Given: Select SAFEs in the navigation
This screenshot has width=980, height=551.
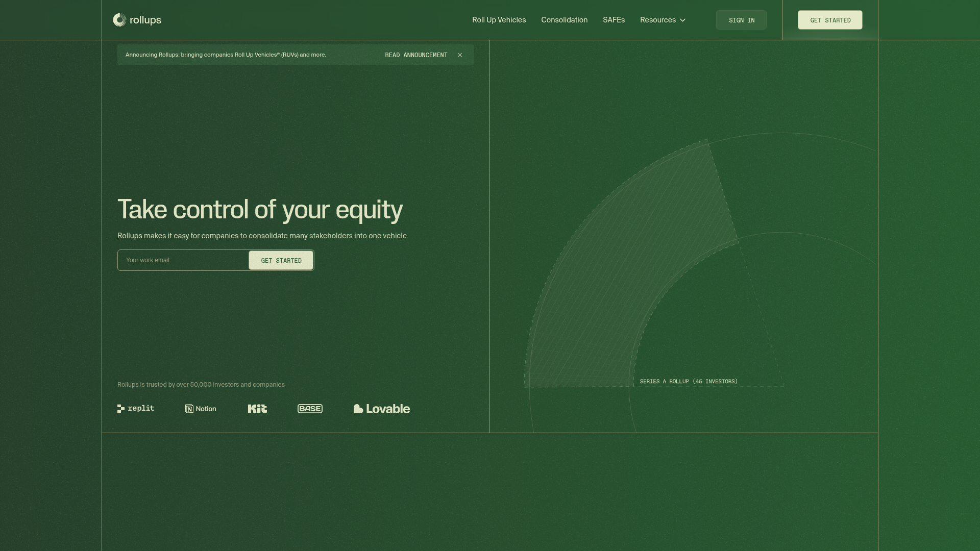Looking at the screenshot, I should 614,20.
